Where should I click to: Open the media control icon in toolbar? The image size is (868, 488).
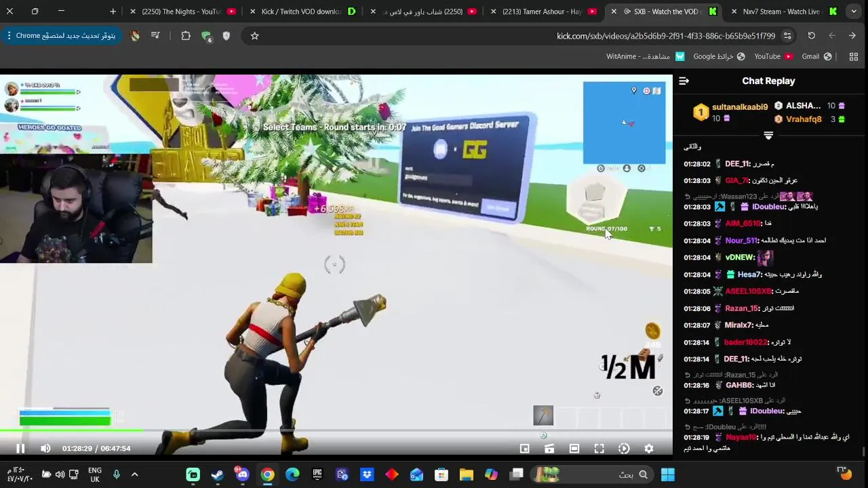tap(155, 36)
